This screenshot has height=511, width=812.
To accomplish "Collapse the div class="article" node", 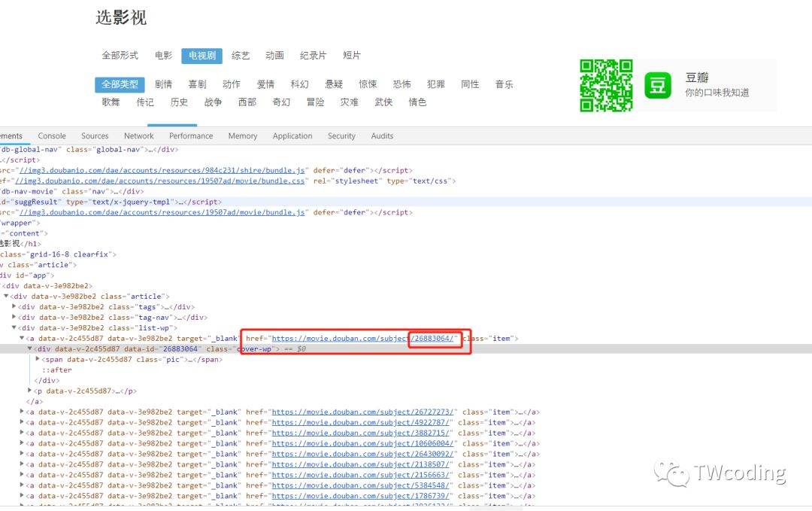I will [6, 297].
